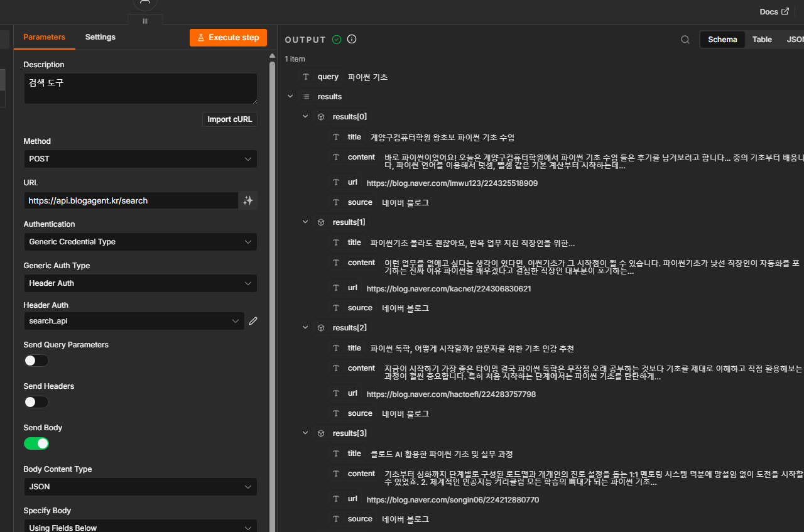This screenshot has height=532, width=804.
Task: Select the '파이썬 기초' query value
Action: 367,77
